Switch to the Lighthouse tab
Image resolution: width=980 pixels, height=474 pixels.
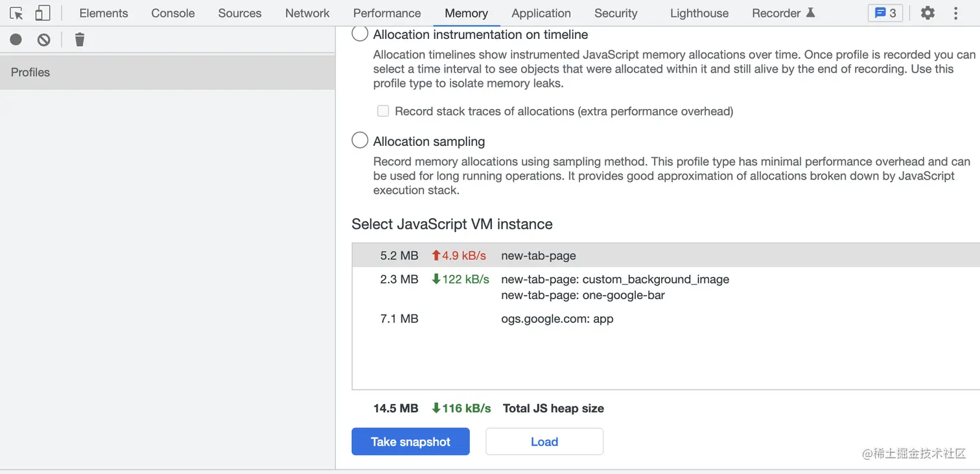pyautogui.click(x=699, y=13)
